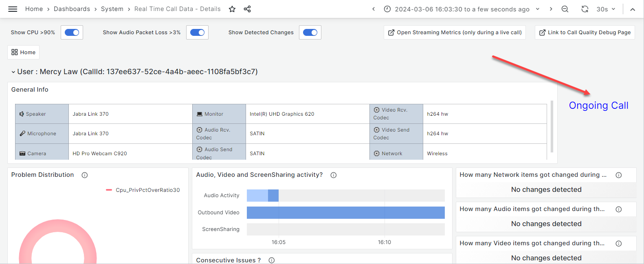Click Cpu_PrivPctOverRatio30 legend color swatch
The width and height of the screenshot is (644, 264).
109,190
